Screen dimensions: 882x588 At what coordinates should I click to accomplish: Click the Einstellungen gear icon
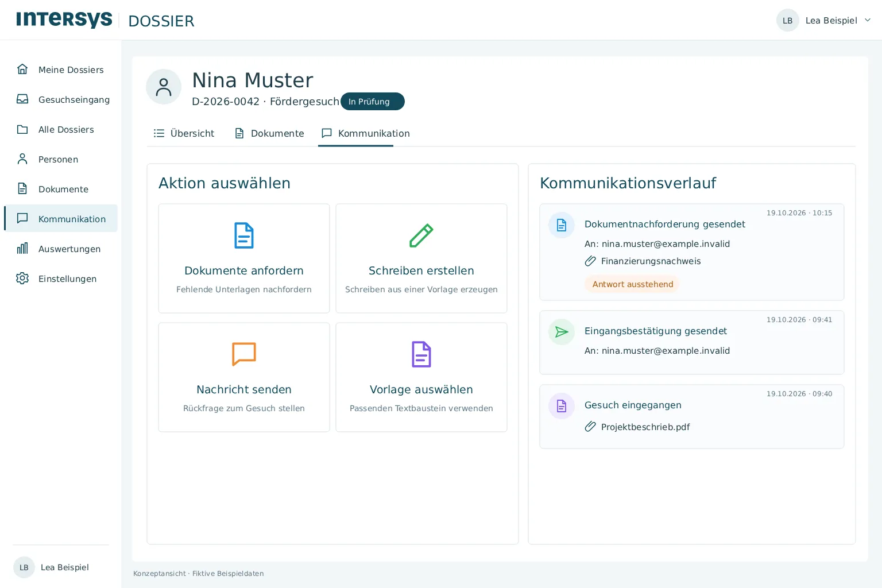22,278
